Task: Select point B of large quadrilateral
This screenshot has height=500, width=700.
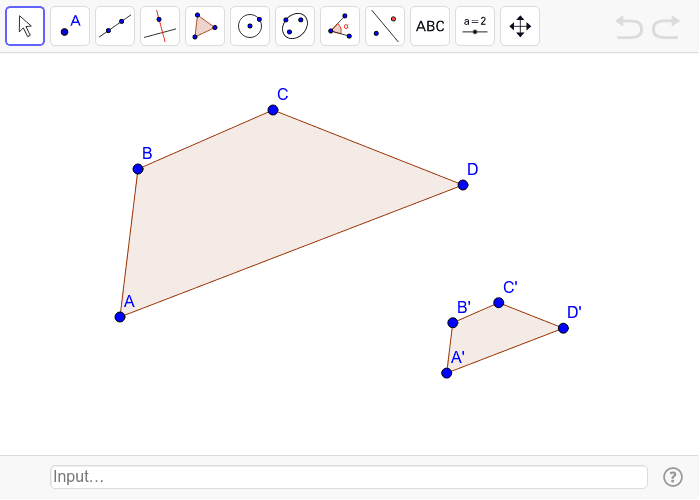Action: (138, 169)
